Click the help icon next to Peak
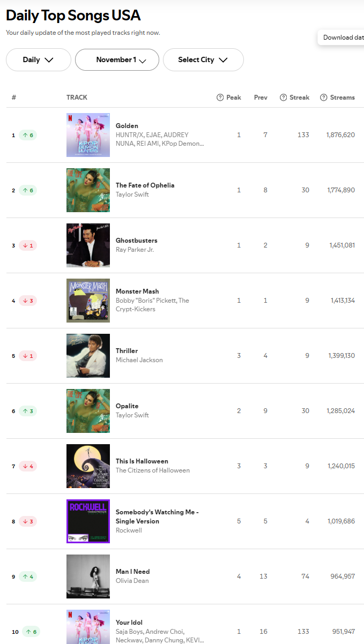This screenshot has height=644, width=364. click(x=220, y=98)
